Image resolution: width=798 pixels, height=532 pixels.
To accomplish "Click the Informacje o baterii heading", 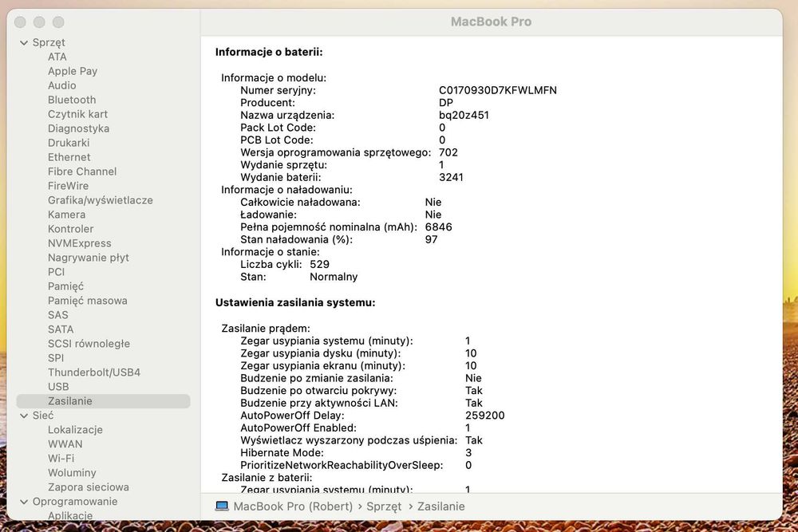I will (269, 52).
